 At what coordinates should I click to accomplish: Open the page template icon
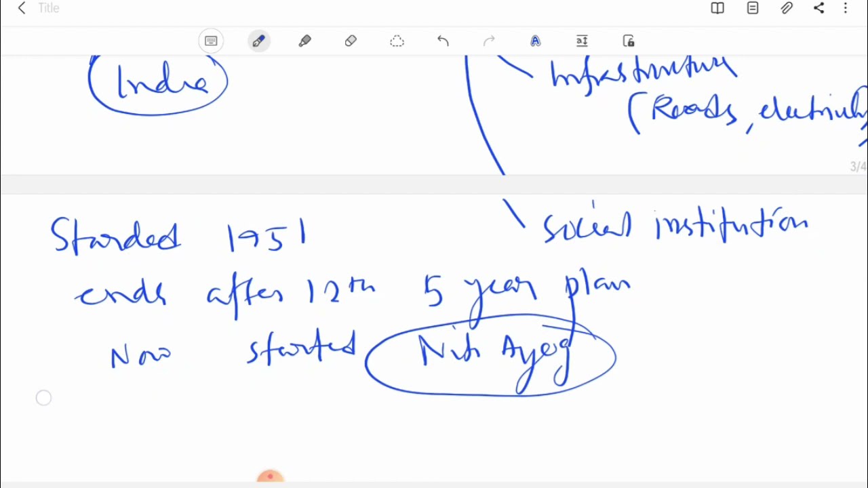pos(753,8)
